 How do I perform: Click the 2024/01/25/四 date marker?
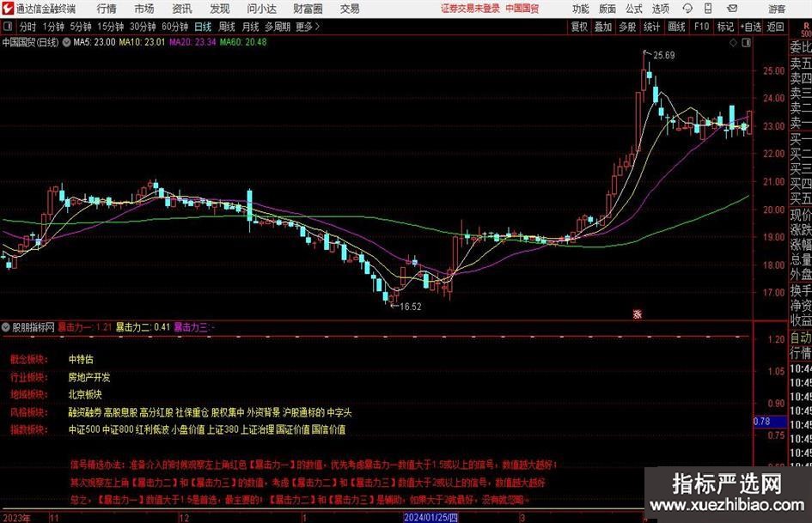[x=430, y=517]
